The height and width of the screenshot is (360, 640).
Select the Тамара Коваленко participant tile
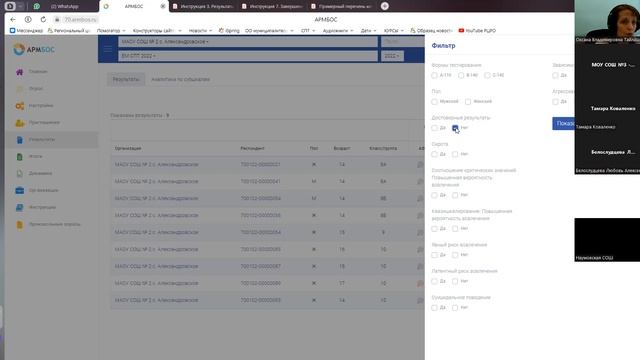pos(607,109)
